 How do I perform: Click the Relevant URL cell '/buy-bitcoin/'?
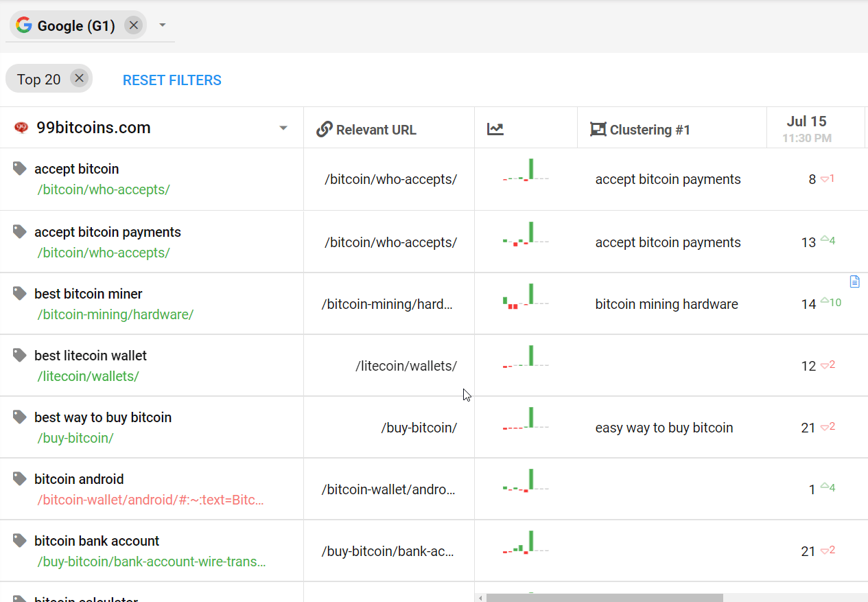419,428
